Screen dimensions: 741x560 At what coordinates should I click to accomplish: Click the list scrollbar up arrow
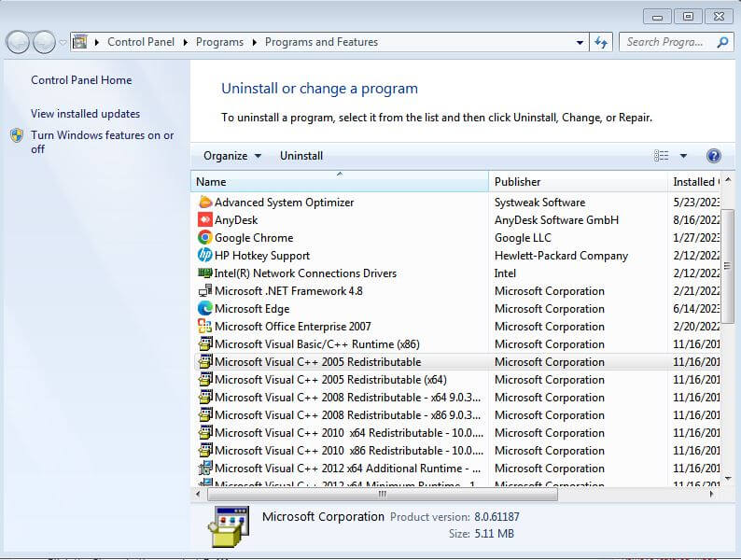pyautogui.click(x=728, y=179)
